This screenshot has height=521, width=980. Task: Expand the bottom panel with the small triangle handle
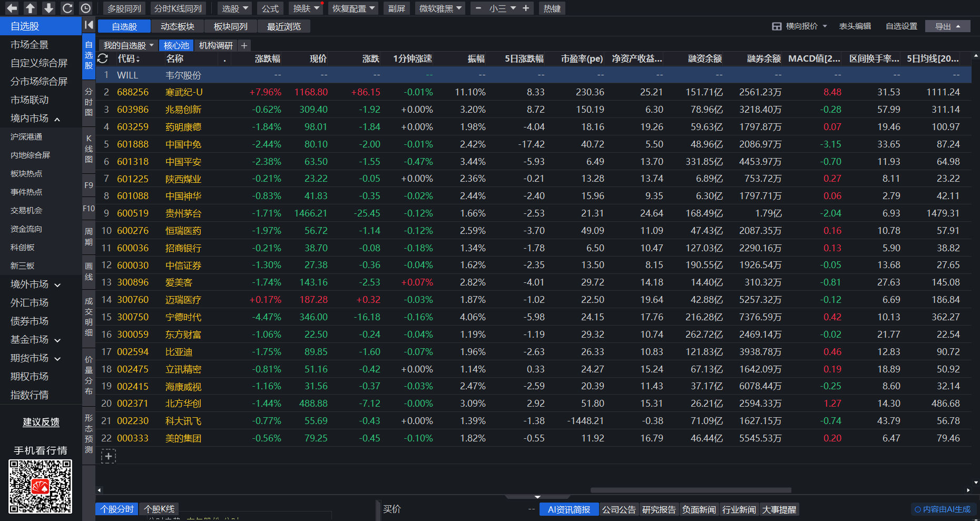click(x=537, y=497)
